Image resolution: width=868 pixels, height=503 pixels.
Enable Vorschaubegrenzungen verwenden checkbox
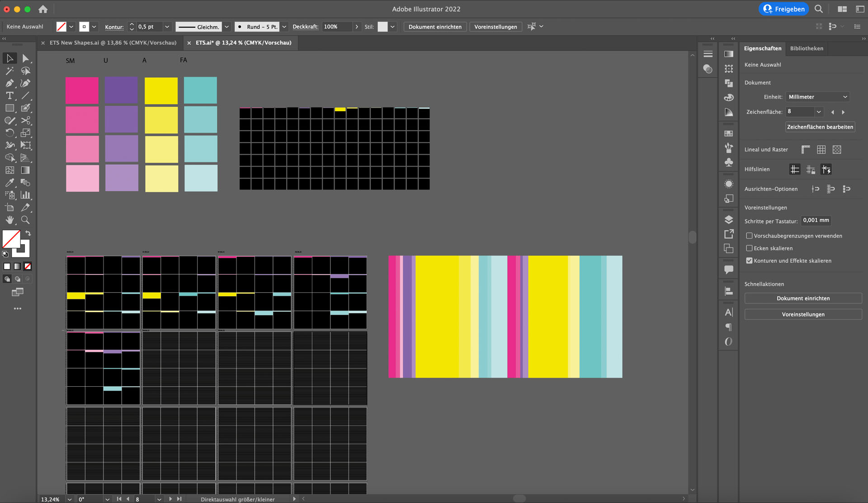click(749, 236)
